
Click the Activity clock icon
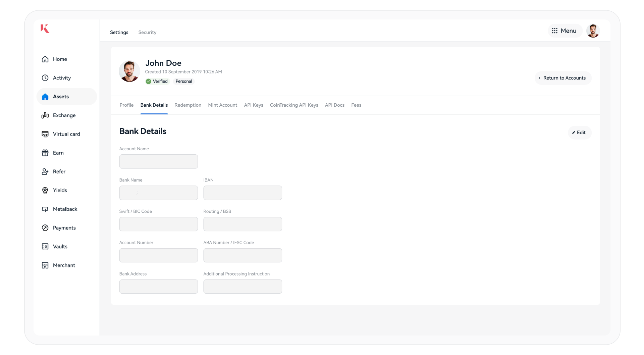(x=45, y=78)
